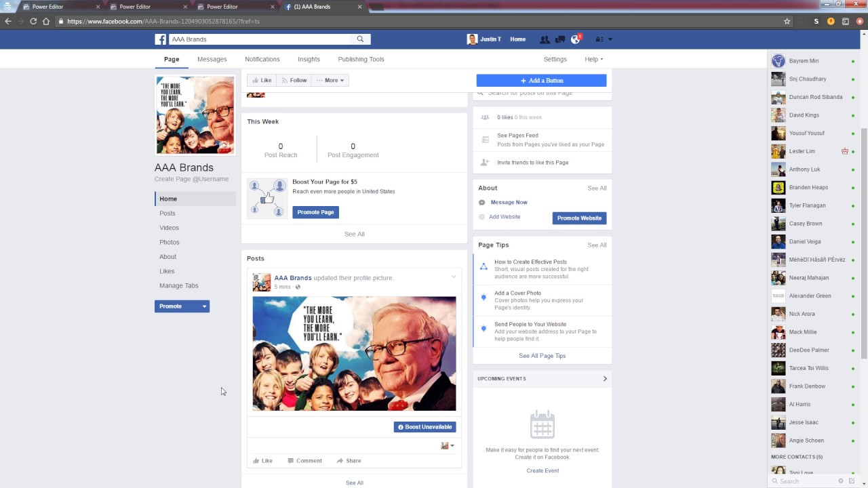Reload the page with refresh icon

[33, 21]
